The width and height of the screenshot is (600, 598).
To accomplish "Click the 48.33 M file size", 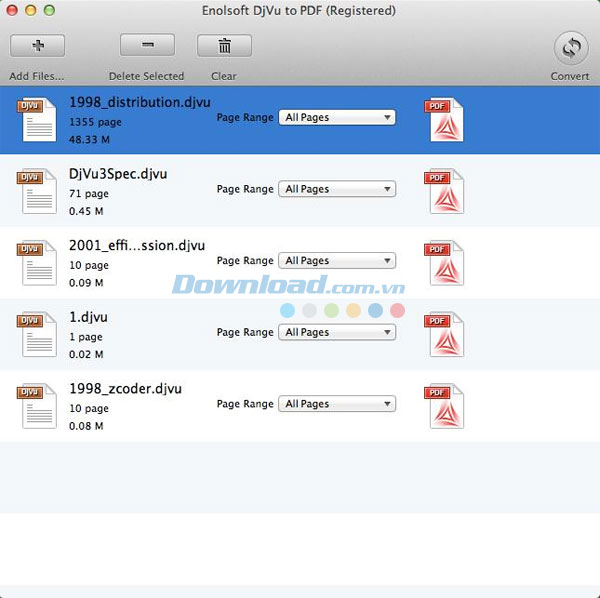I will (89, 140).
